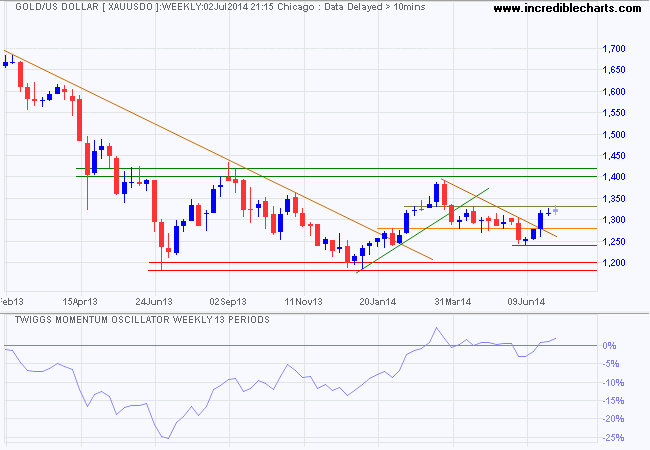
Task: Select the 1,400 price axis label
Action: (x=614, y=177)
